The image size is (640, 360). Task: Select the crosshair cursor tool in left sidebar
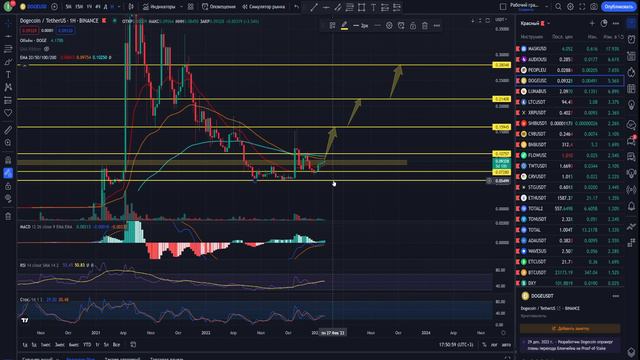[x=8, y=23]
